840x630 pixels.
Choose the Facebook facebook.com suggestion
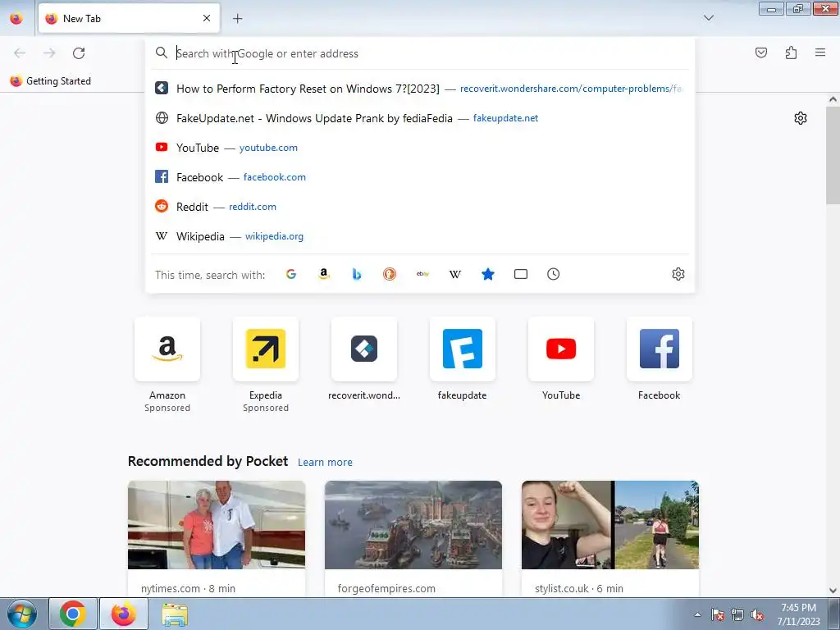419,177
